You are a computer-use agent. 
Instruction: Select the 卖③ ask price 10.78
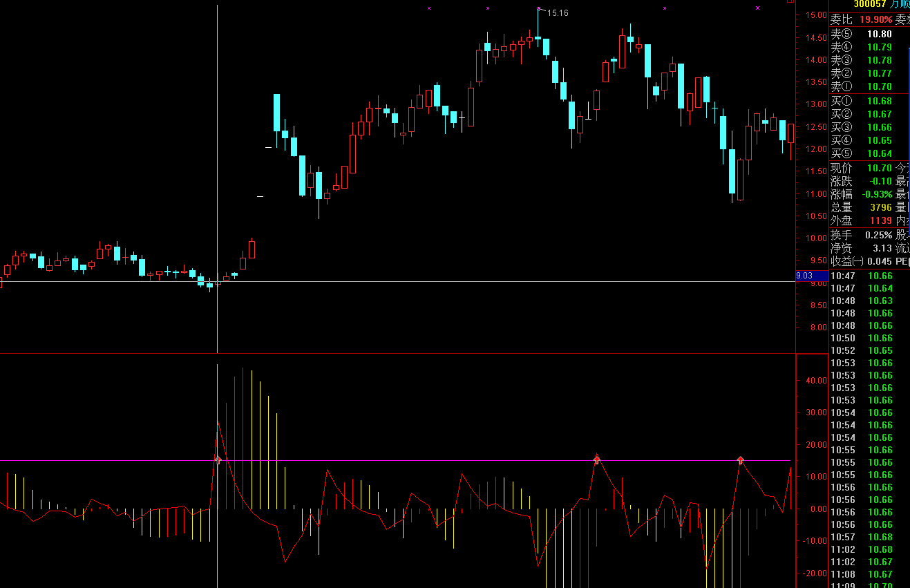pos(880,60)
